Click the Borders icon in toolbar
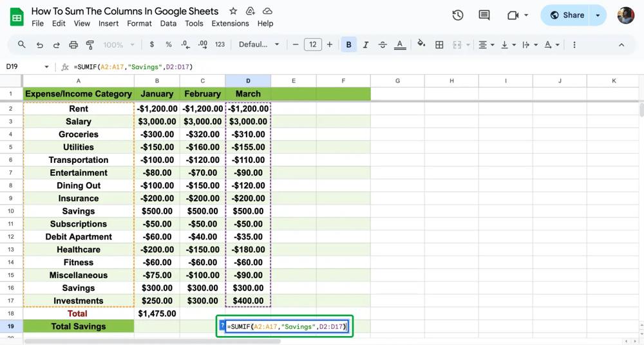The height and width of the screenshot is (345, 644). pos(439,45)
